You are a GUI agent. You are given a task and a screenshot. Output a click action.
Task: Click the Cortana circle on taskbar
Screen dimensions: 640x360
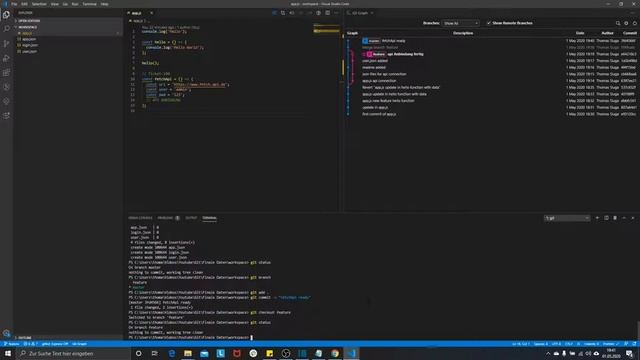(x=138, y=353)
